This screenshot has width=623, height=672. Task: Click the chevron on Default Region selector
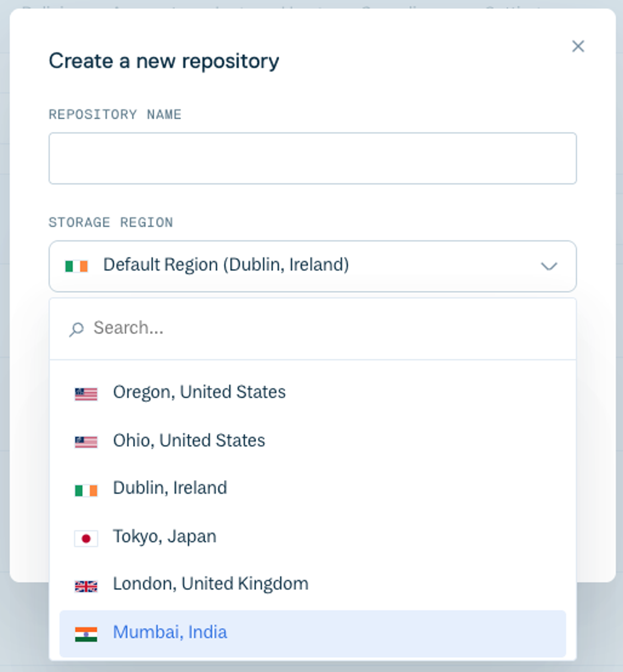coord(549,266)
